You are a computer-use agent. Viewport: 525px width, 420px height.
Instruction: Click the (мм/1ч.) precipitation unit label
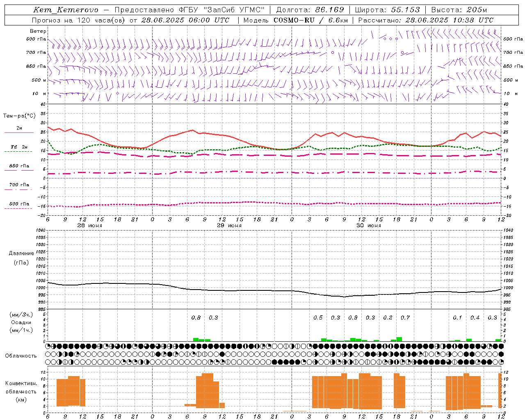(21, 330)
